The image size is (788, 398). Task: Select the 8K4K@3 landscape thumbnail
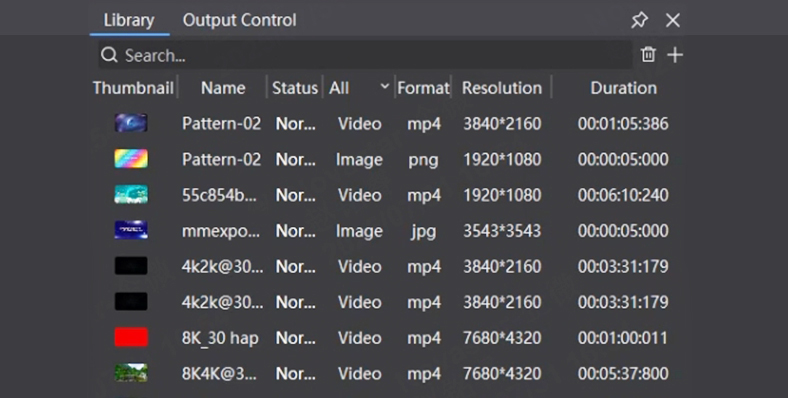(x=131, y=373)
